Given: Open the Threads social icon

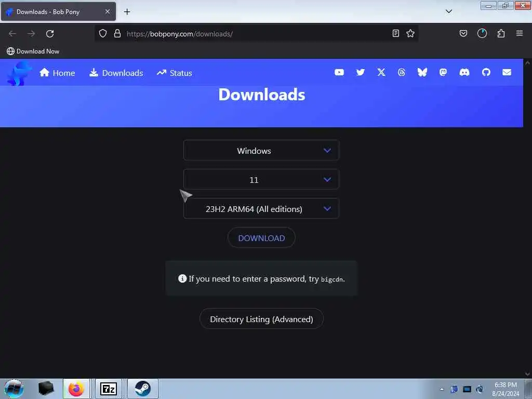Looking at the screenshot, I should click(402, 72).
